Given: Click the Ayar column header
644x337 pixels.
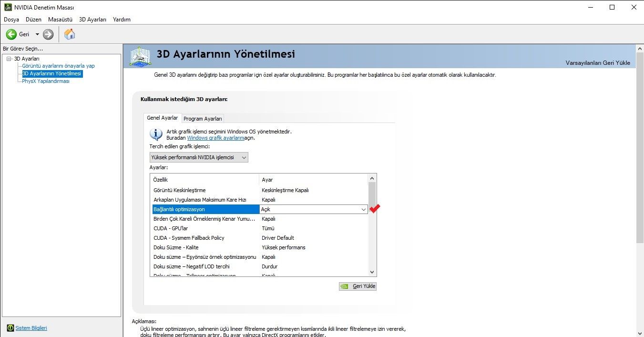Looking at the screenshot, I should point(314,180).
